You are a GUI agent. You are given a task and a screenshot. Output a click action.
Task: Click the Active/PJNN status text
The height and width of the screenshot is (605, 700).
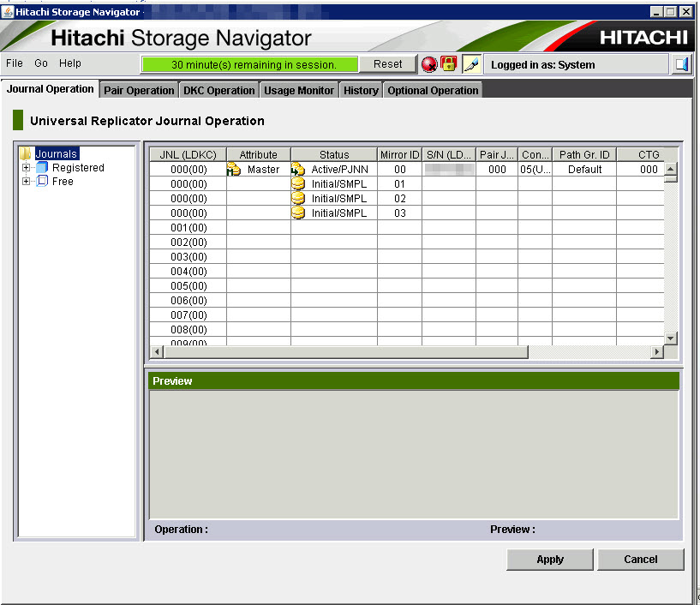coord(340,169)
